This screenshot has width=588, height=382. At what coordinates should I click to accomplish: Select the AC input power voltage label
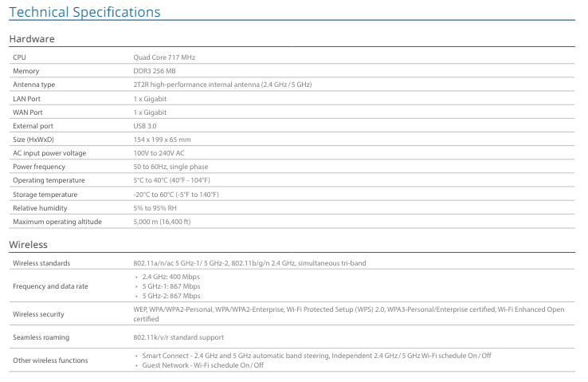[49, 153]
